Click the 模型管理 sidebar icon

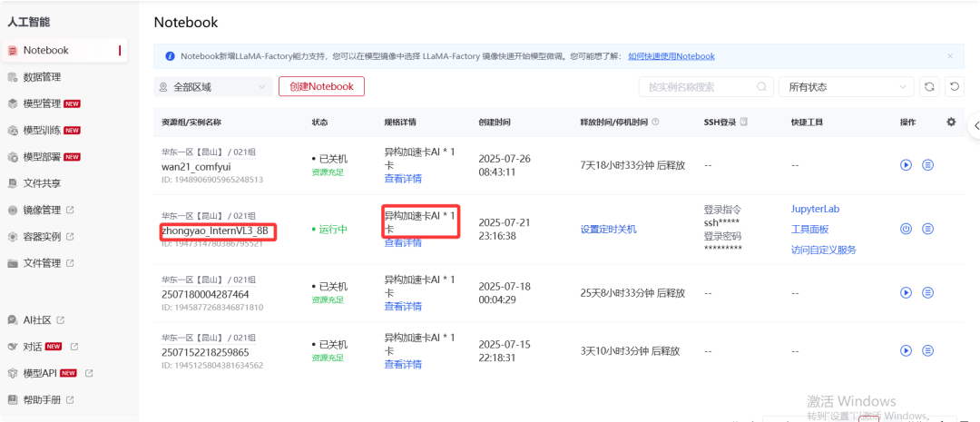tap(13, 103)
